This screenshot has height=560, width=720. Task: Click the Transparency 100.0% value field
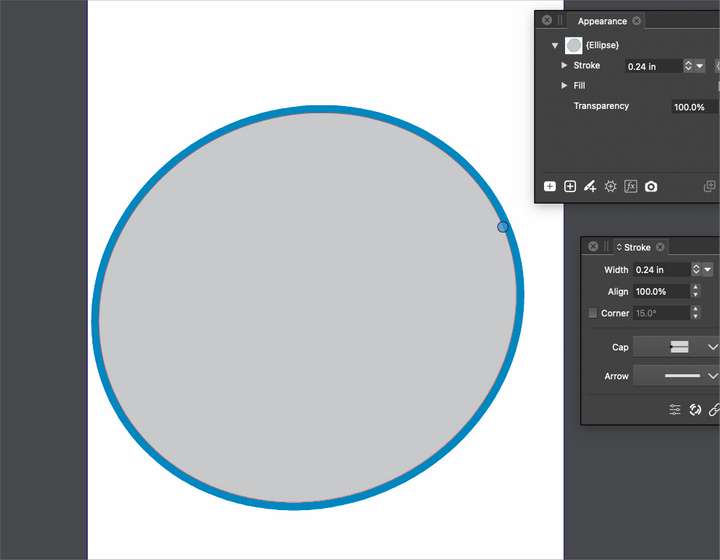(690, 107)
